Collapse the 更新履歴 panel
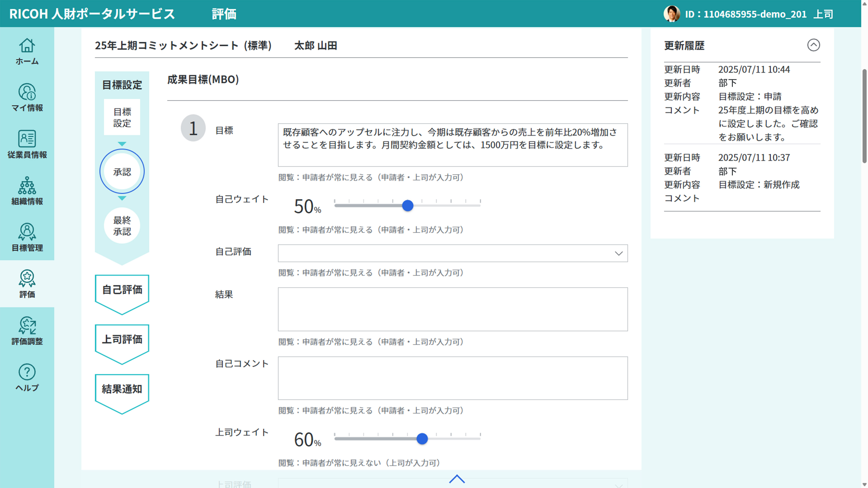This screenshot has height=488, width=868. [x=813, y=45]
